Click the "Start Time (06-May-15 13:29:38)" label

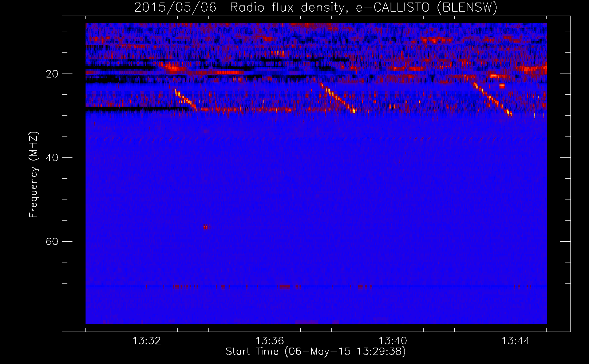[x=316, y=352]
